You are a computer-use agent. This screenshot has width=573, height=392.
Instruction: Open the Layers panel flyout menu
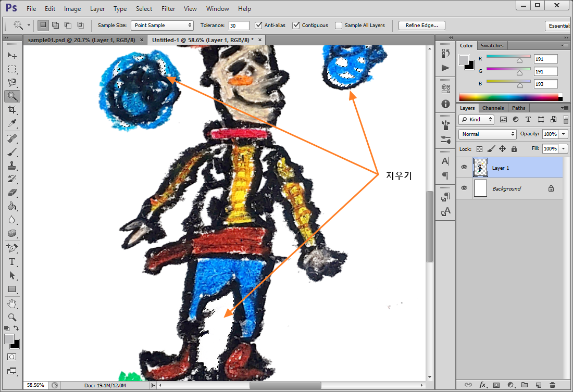(565, 108)
